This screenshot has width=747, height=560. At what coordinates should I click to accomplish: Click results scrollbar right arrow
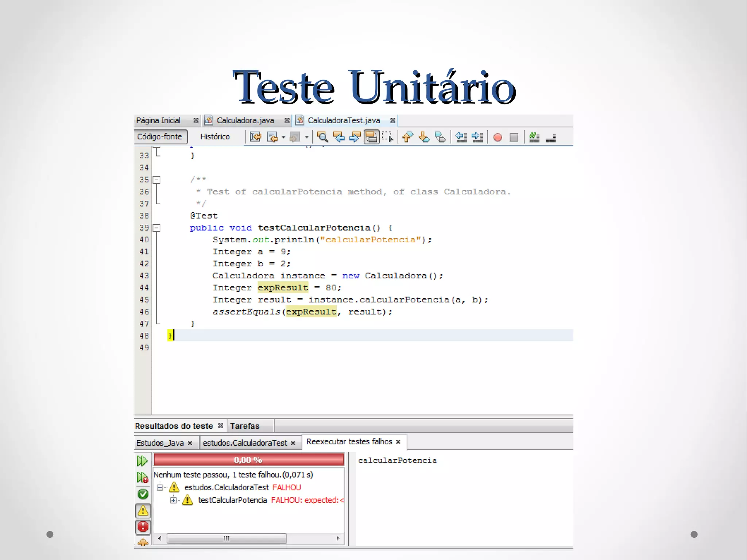click(338, 538)
